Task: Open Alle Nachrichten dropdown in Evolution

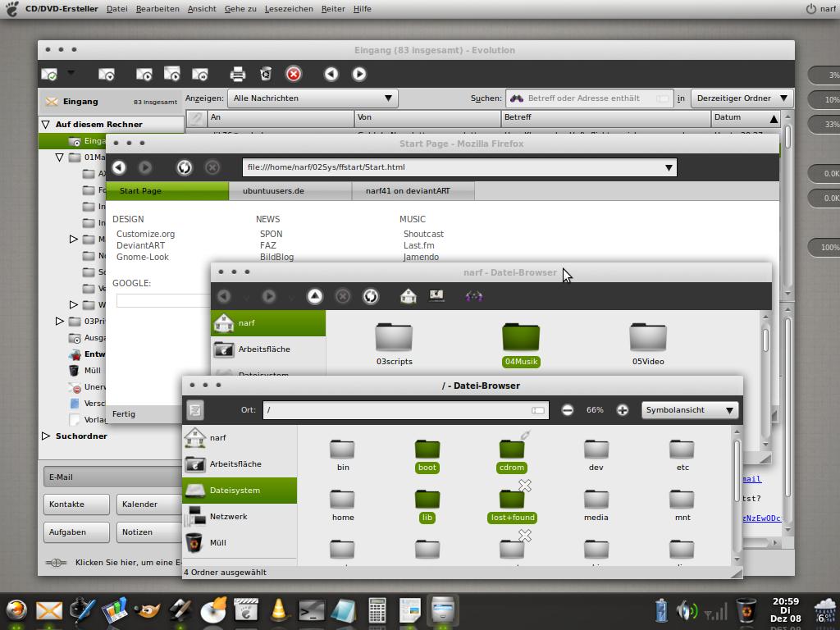Action: pos(313,98)
